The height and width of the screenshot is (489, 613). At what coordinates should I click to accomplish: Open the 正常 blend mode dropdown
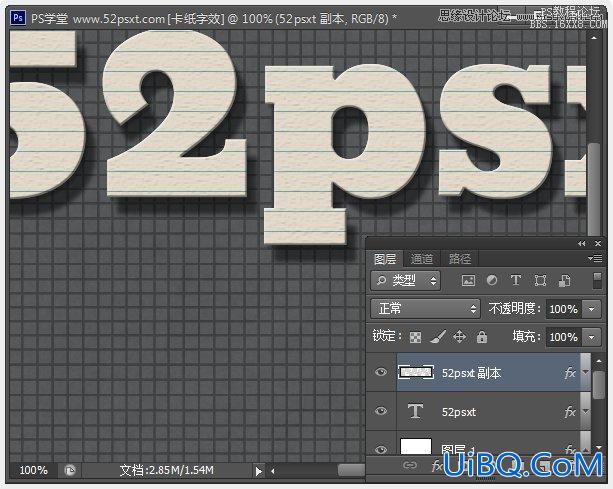425,309
